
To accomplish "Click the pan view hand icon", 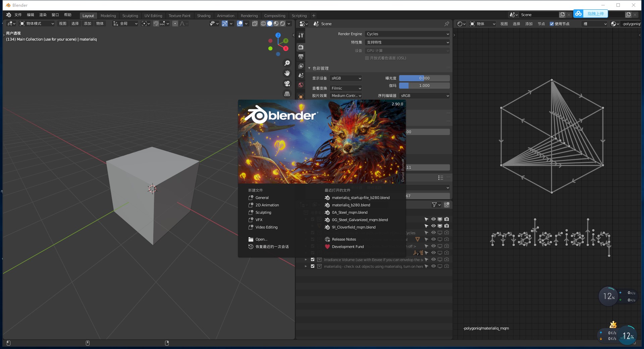I will click(x=287, y=73).
